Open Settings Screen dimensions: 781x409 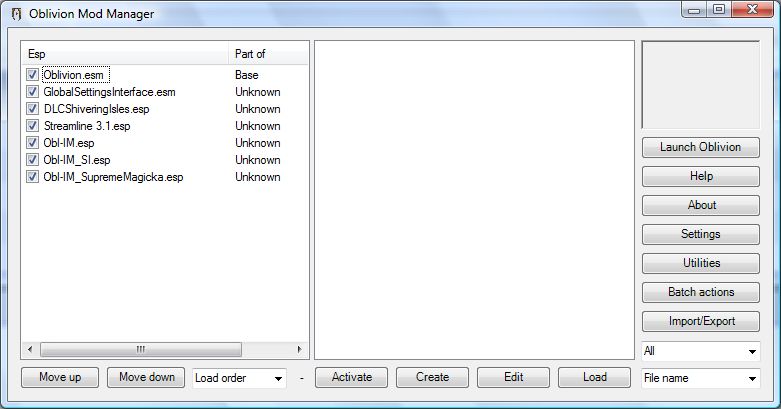(700, 234)
